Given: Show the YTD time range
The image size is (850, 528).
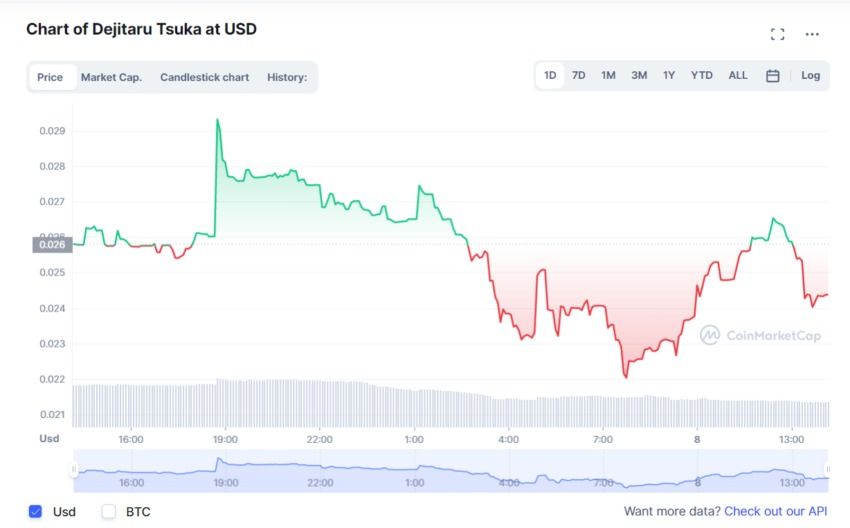Looking at the screenshot, I should 702,76.
